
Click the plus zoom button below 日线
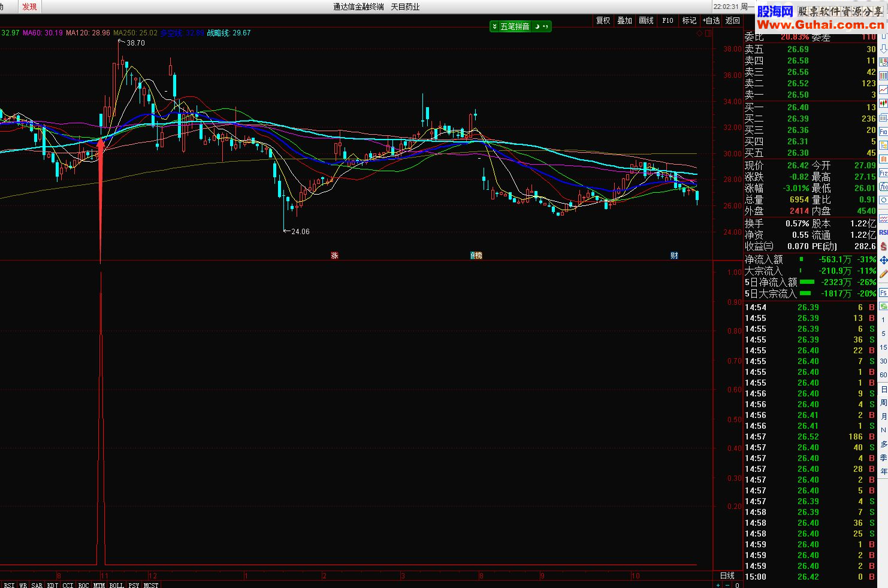718,585
